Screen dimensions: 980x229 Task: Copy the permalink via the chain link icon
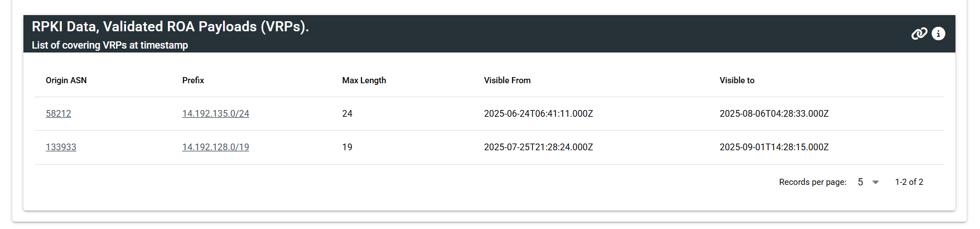click(x=919, y=34)
